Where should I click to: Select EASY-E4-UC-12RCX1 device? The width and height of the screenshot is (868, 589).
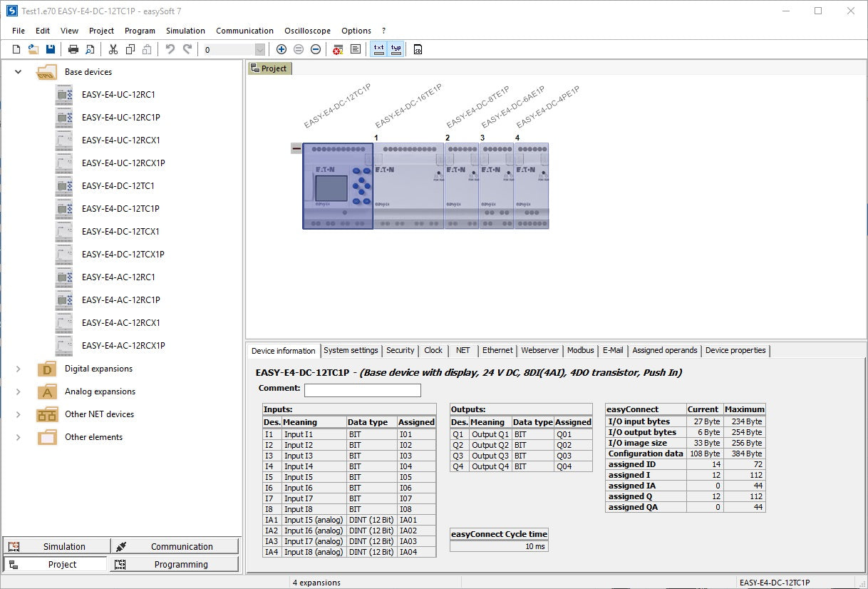(x=120, y=140)
